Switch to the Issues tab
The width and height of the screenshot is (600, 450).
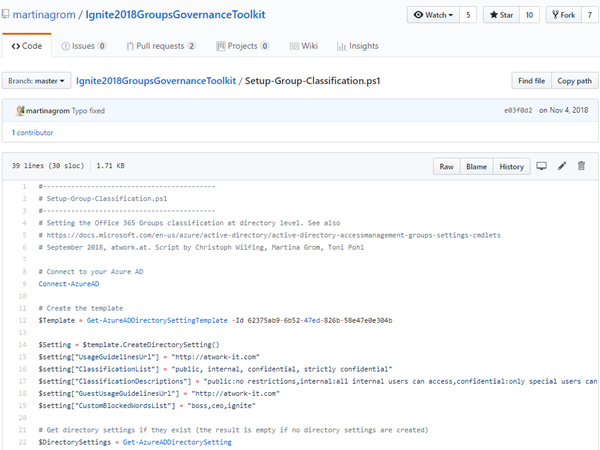84,46
